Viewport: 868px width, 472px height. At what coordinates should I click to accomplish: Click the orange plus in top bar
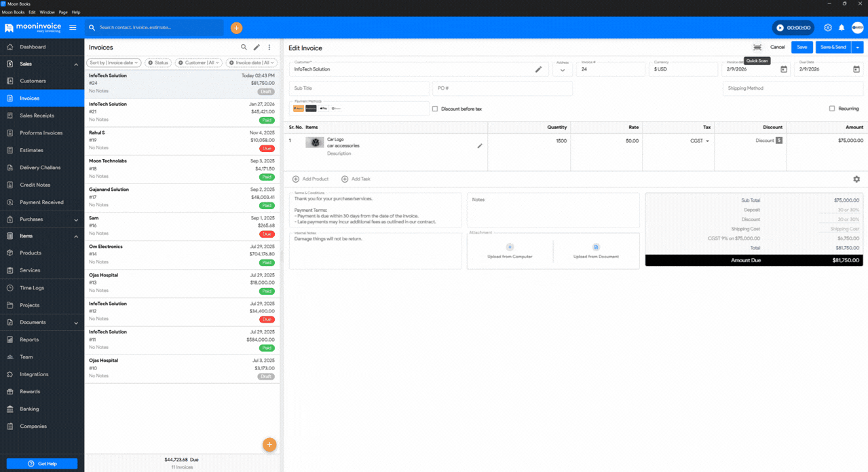tap(236, 28)
